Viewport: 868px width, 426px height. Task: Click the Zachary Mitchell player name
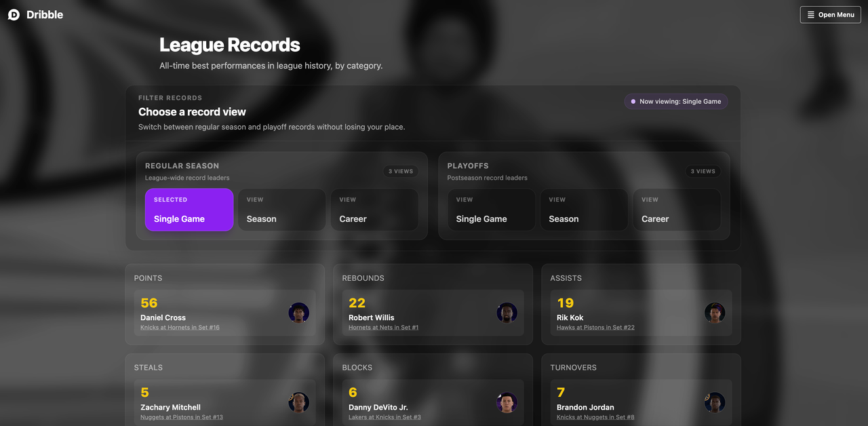tap(170, 407)
